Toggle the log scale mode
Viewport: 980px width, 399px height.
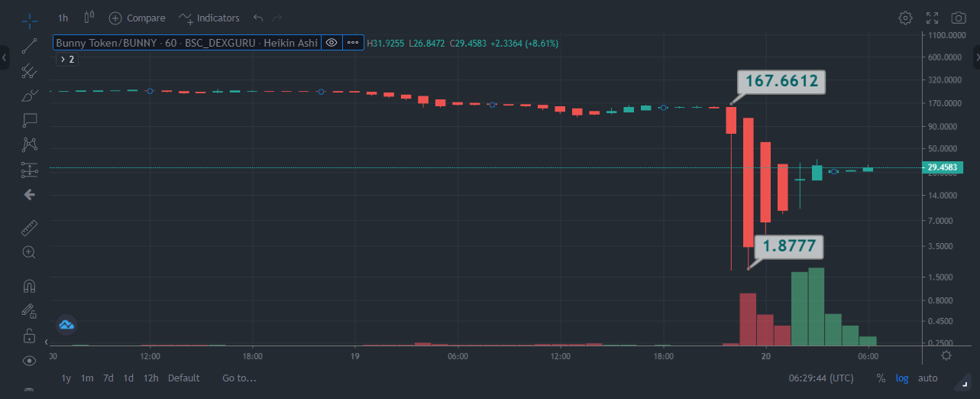click(x=902, y=378)
